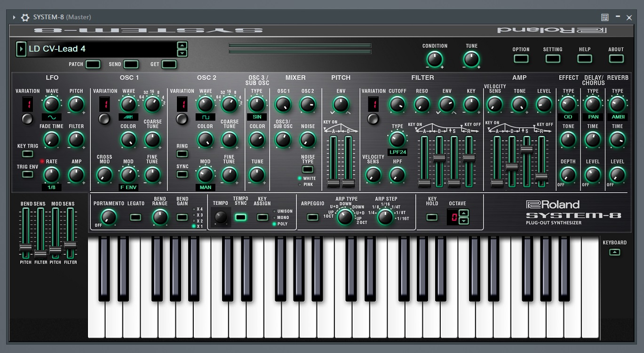Click the LFO RATE knob
The height and width of the screenshot is (353, 644).
(x=52, y=175)
